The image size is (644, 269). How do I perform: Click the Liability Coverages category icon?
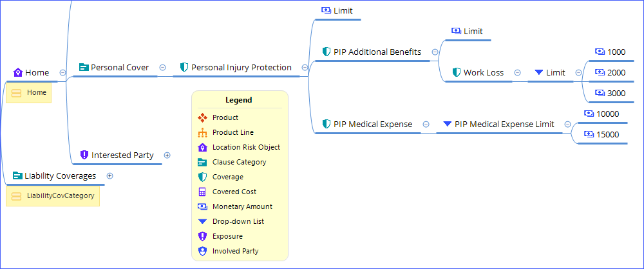17,175
